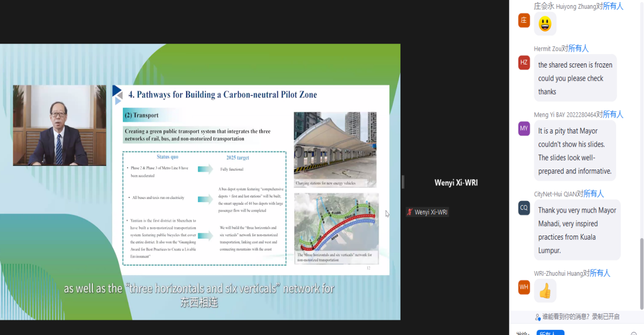This screenshot has width=644, height=335.
Task: Click the speaker's video thumbnail in the shared screen
Action: click(x=59, y=125)
